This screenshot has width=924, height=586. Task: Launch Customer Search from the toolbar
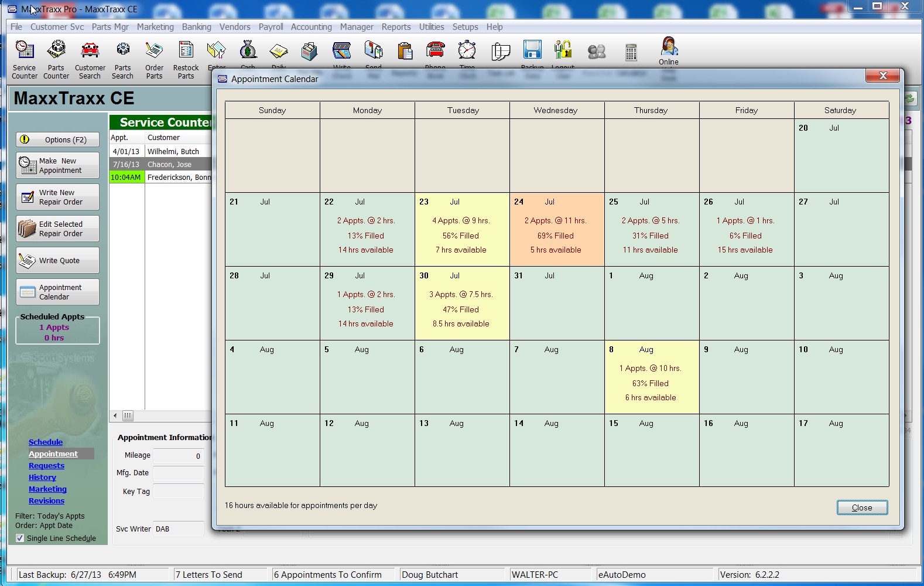click(90, 59)
